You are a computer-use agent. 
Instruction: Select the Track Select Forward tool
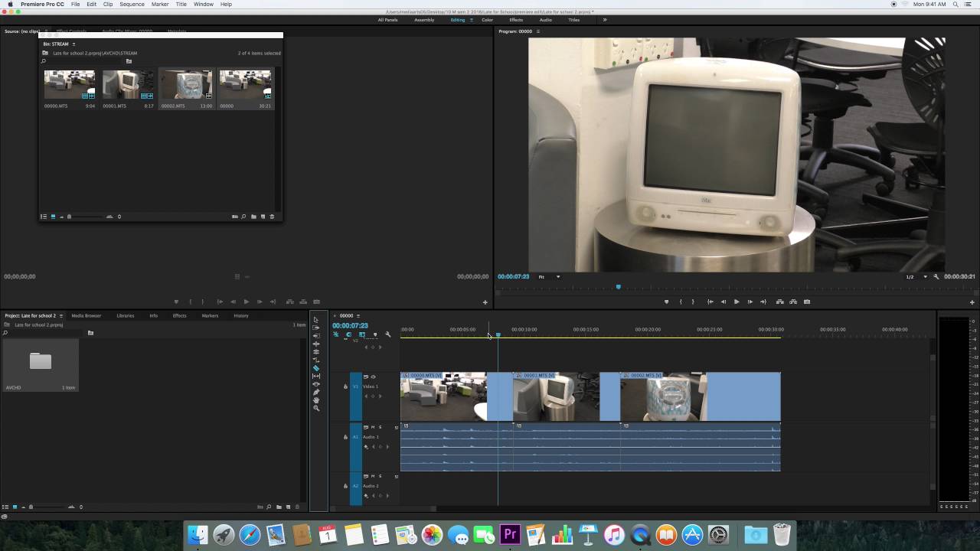click(x=316, y=328)
